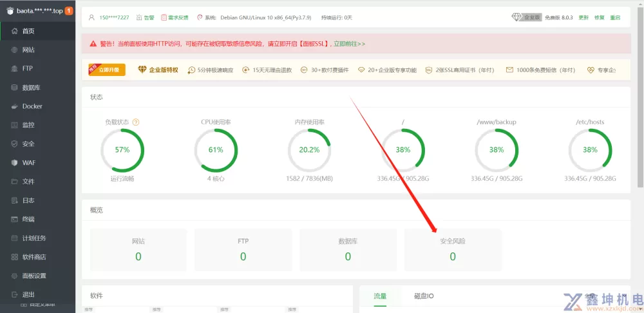Click the 免费版 8.0.3 version text

(558, 17)
